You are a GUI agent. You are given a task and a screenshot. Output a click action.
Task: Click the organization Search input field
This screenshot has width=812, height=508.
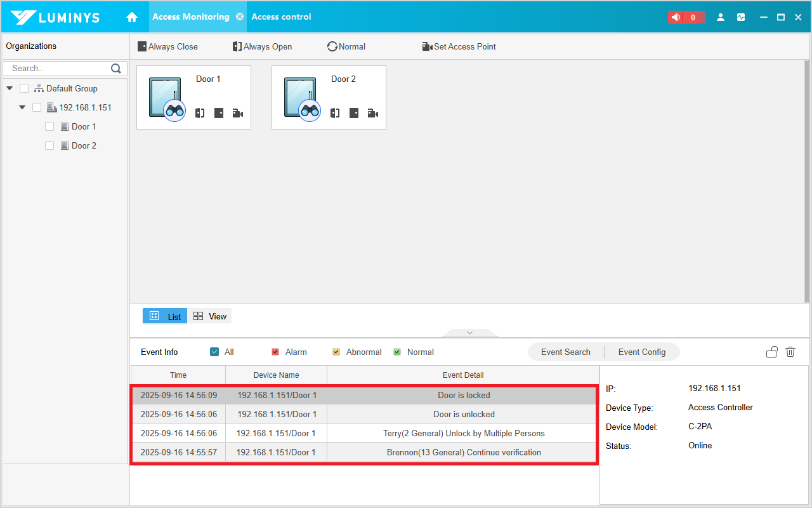coord(58,68)
